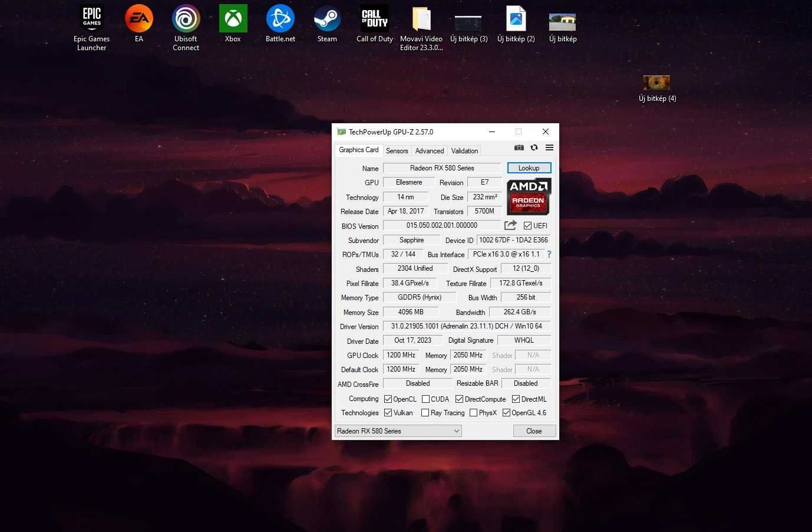Click the BIOS Version field
This screenshot has height=532, width=812.
coord(442,225)
